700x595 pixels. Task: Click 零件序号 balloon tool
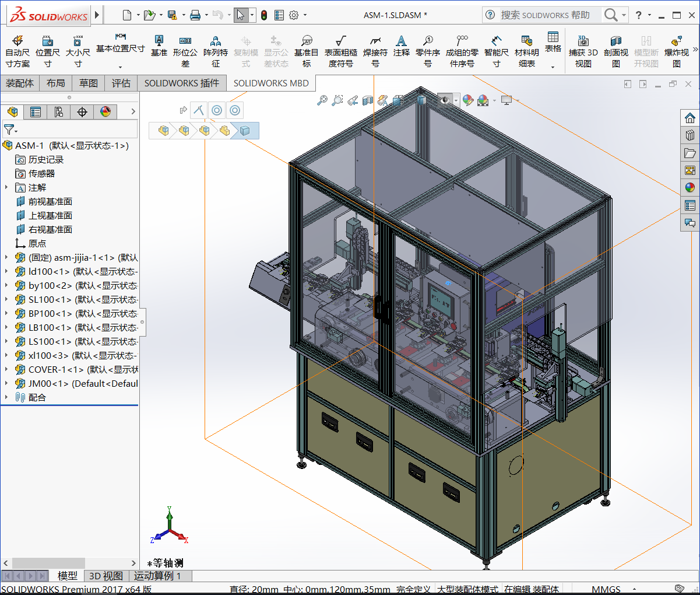click(x=428, y=51)
